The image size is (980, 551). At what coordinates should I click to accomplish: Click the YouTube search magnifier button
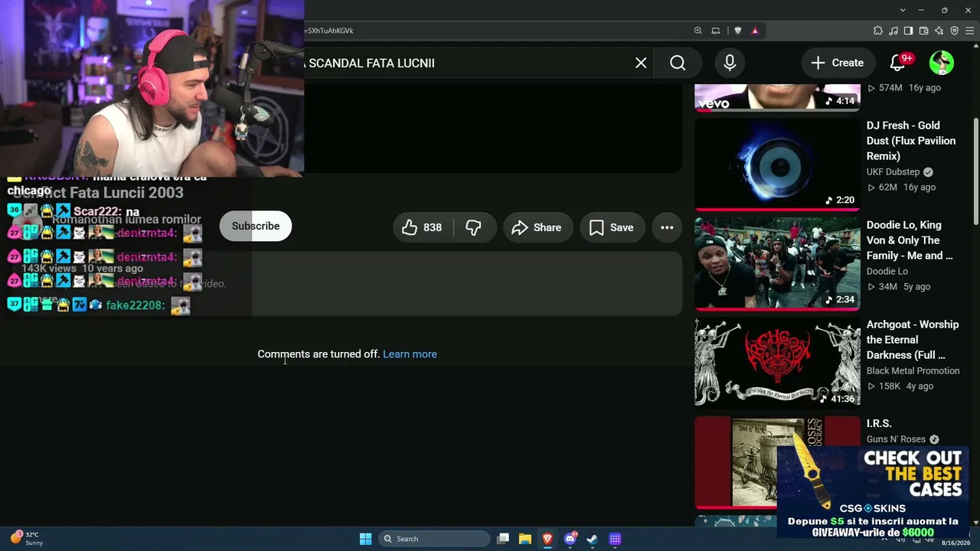click(678, 63)
